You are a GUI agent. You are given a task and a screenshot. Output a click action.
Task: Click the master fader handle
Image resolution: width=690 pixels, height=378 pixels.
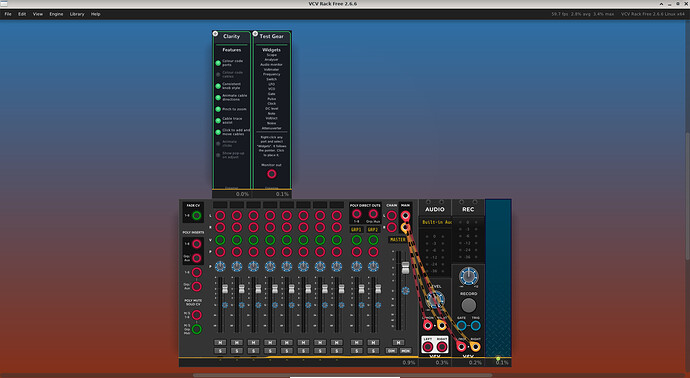click(x=405, y=268)
